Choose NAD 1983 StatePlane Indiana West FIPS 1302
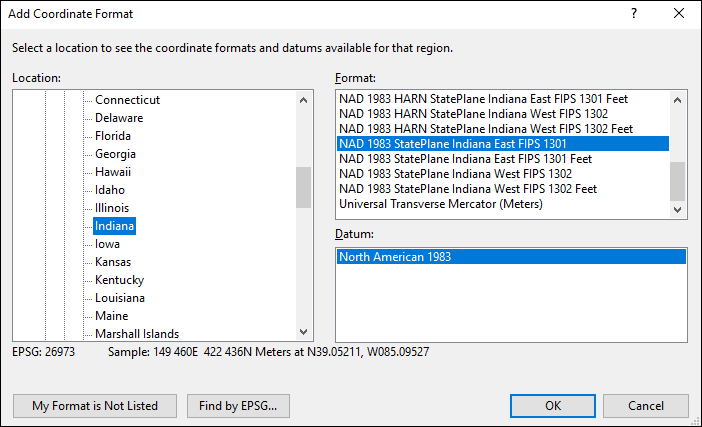The width and height of the screenshot is (702, 427). tap(502, 174)
